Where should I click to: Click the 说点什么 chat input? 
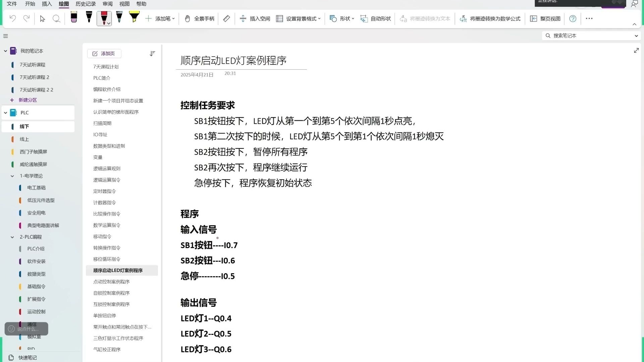(x=26, y=329)
